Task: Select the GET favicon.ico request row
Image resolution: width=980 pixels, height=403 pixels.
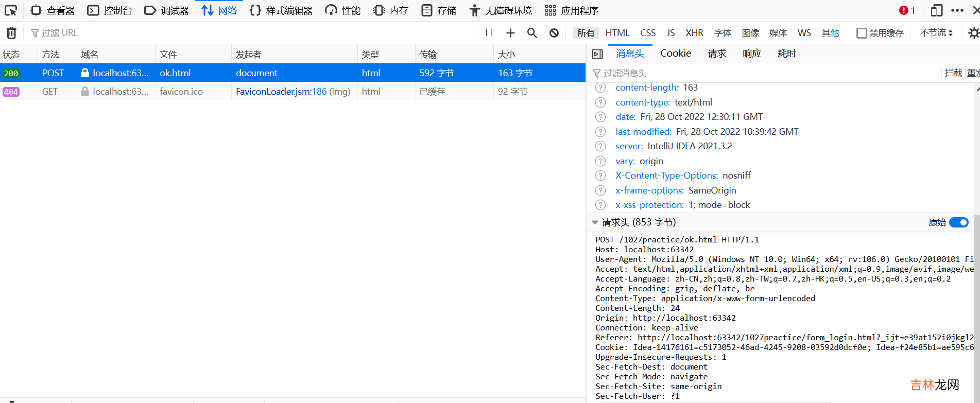Action: [x=293, y=91]
